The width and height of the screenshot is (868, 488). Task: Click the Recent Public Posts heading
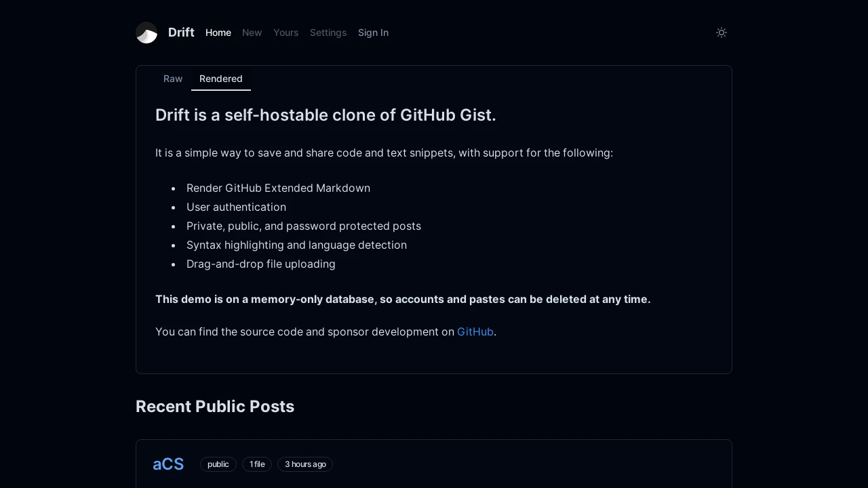pyautogui.click(x=215, y=407)
